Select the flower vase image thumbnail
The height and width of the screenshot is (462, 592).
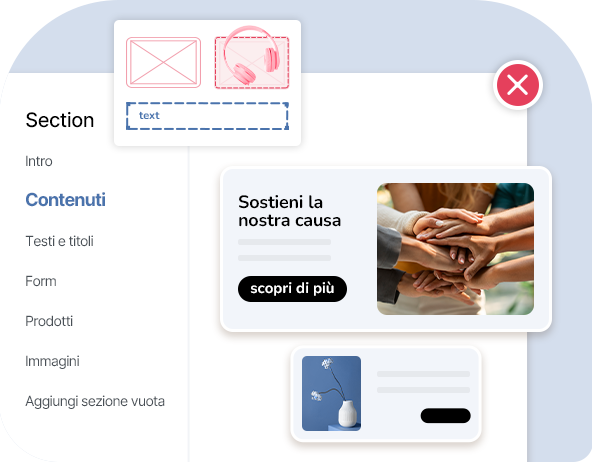[x=331, y=393]
